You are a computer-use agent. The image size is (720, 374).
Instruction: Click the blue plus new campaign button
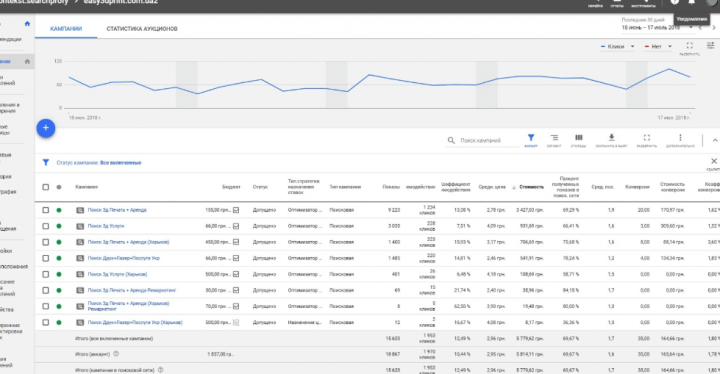(x=46, y=128)
